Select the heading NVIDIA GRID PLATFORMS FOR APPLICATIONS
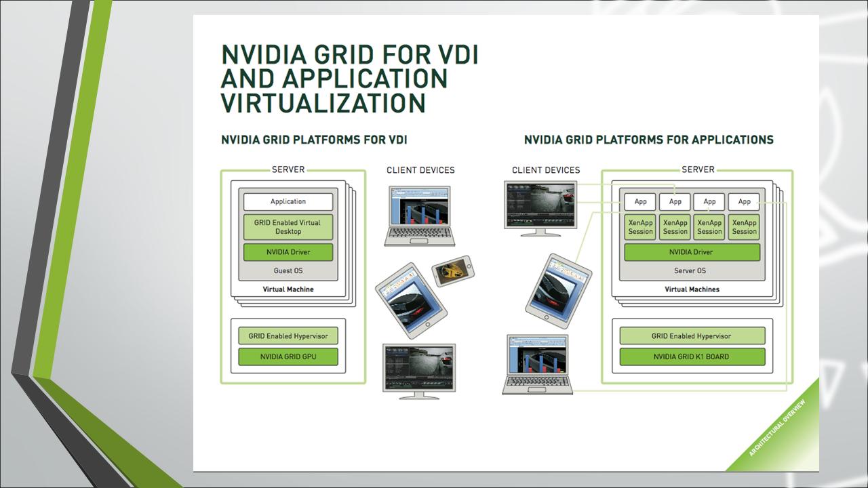Viewport: 868px width, 488px height. 649,140
